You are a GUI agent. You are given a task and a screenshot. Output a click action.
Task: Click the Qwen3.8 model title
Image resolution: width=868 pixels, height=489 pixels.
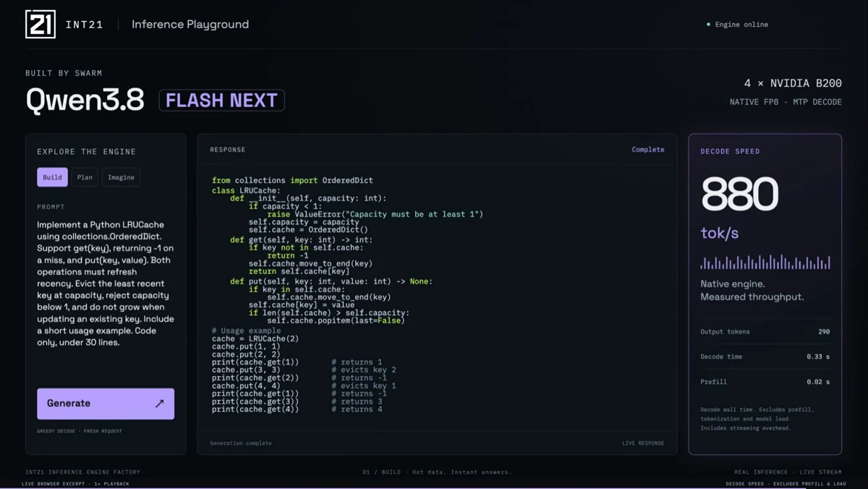coord(85,101)
